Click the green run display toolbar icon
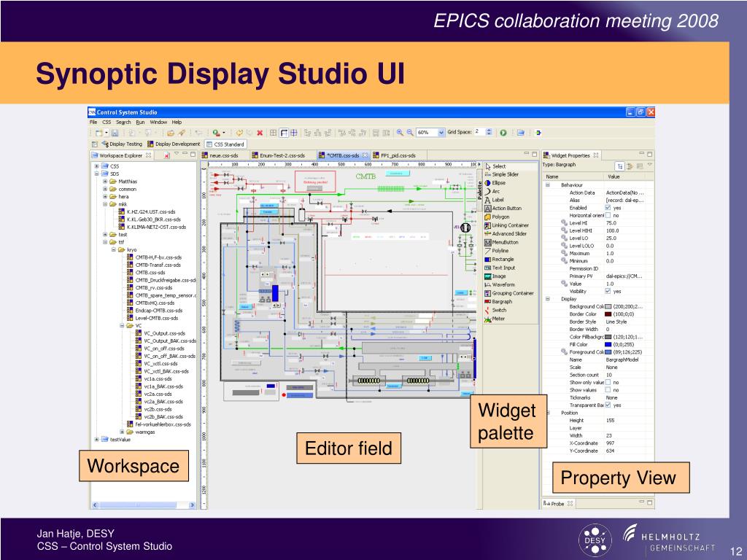Image resolution: width=747 pixels, height=560 pixels. tap(503, 133)
